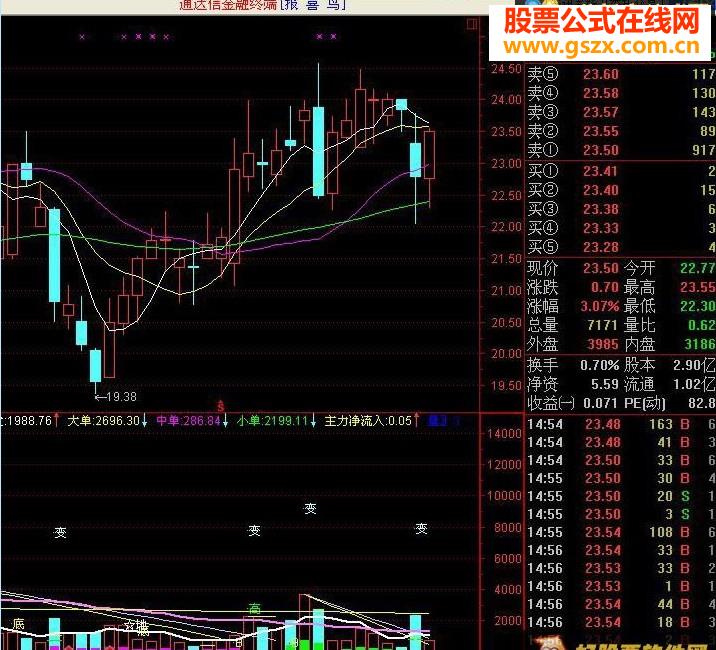This screenshot has width=716, height=650.
Task: Select the 小单:2199.11 indicator label
Action: (273, 421)
